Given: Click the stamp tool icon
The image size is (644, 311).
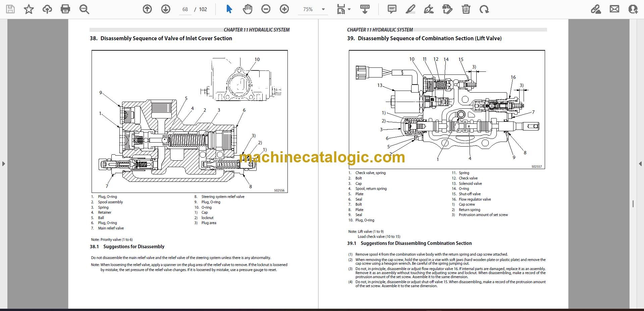Looking at the screenshot, I should (x=447, y=9).
